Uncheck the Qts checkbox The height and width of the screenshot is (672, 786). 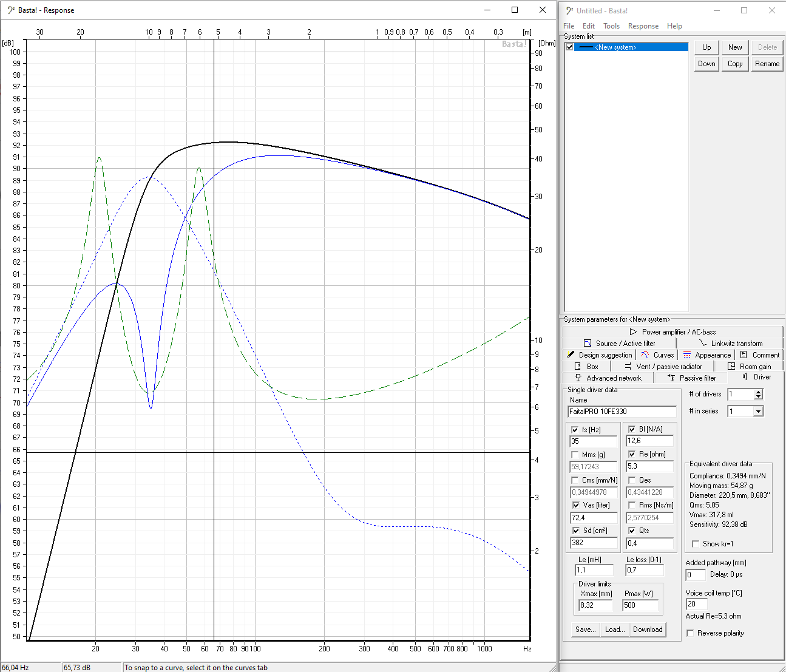point(632,531)
